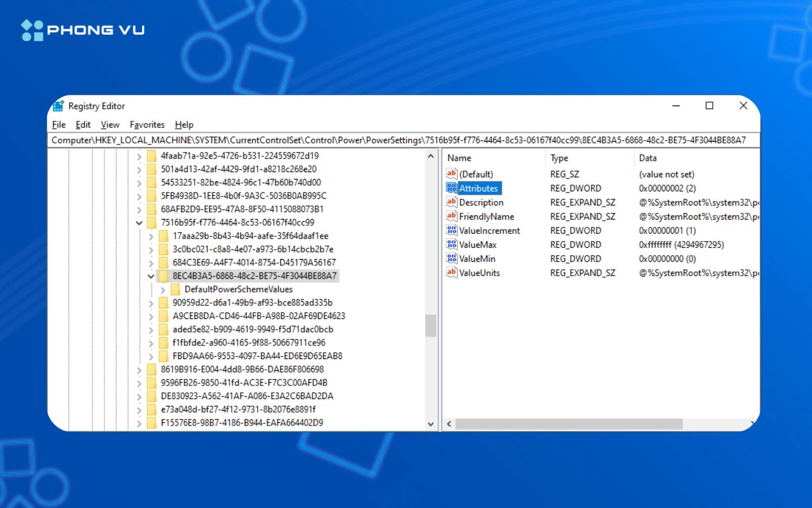Screen dimensions: 812x508
Task: Click the Attributes DWORD value icon
Action: click(452, 188)
